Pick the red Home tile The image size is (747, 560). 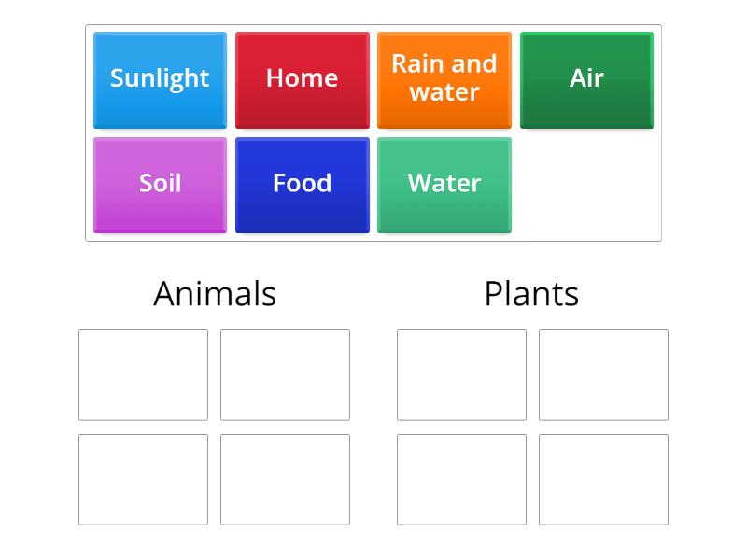point(302,80)
